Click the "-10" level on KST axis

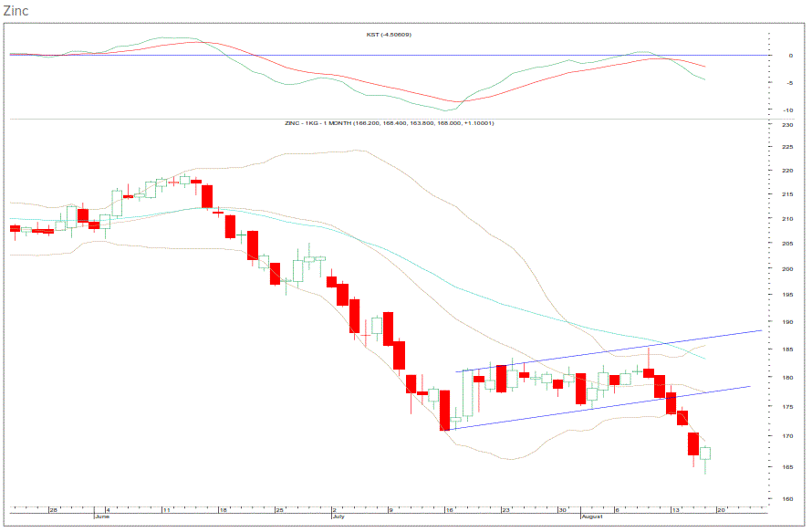point(788,110)
